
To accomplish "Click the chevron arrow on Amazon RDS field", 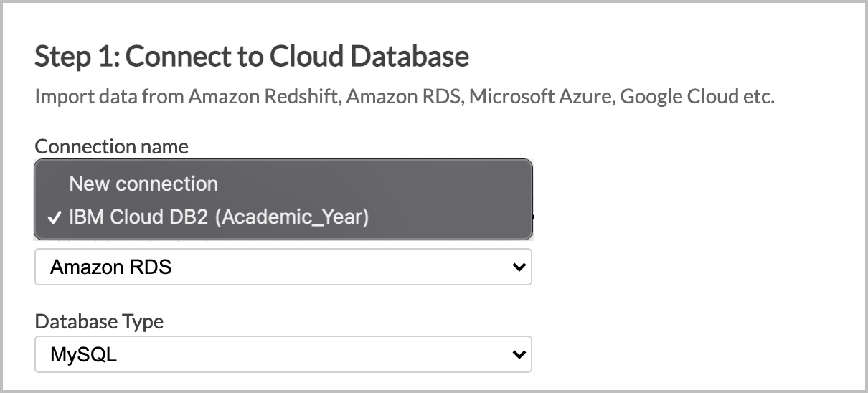I will tap(519, 267).
